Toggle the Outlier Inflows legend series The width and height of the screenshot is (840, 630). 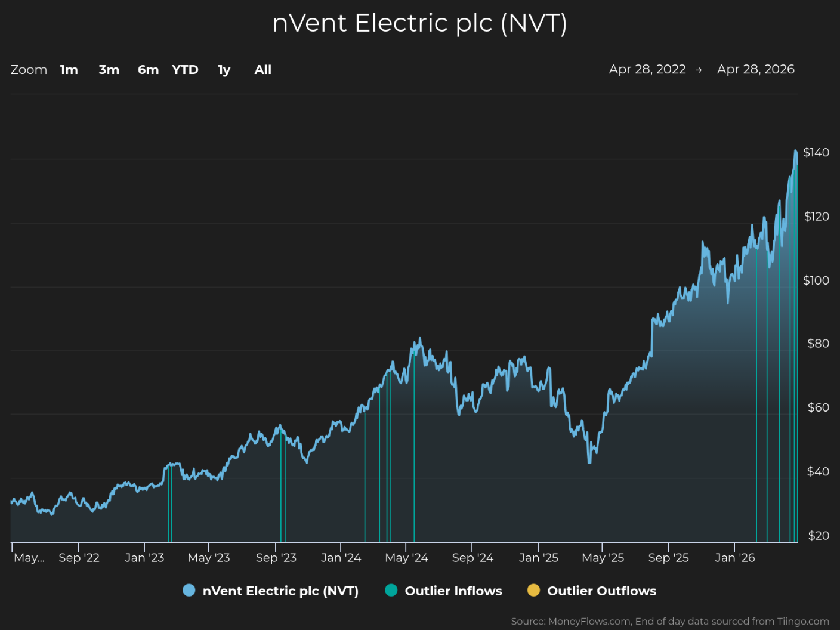(444, 591)
